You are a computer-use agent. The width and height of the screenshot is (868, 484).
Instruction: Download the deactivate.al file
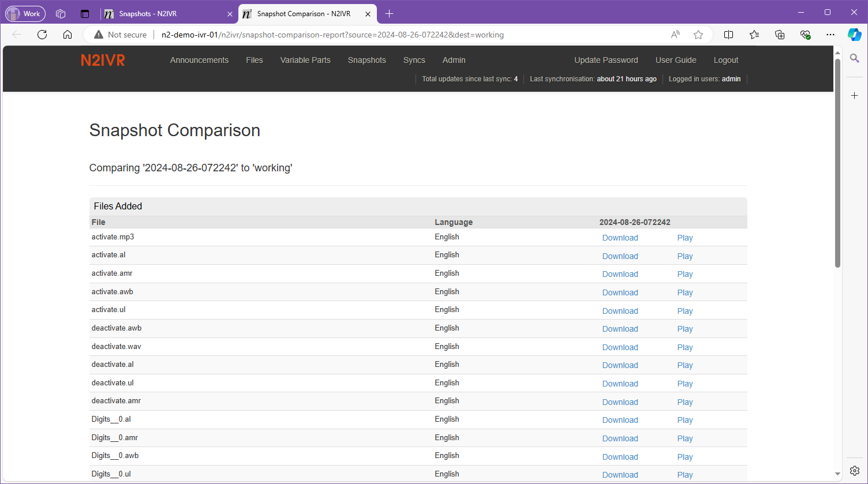pos(620,365)
